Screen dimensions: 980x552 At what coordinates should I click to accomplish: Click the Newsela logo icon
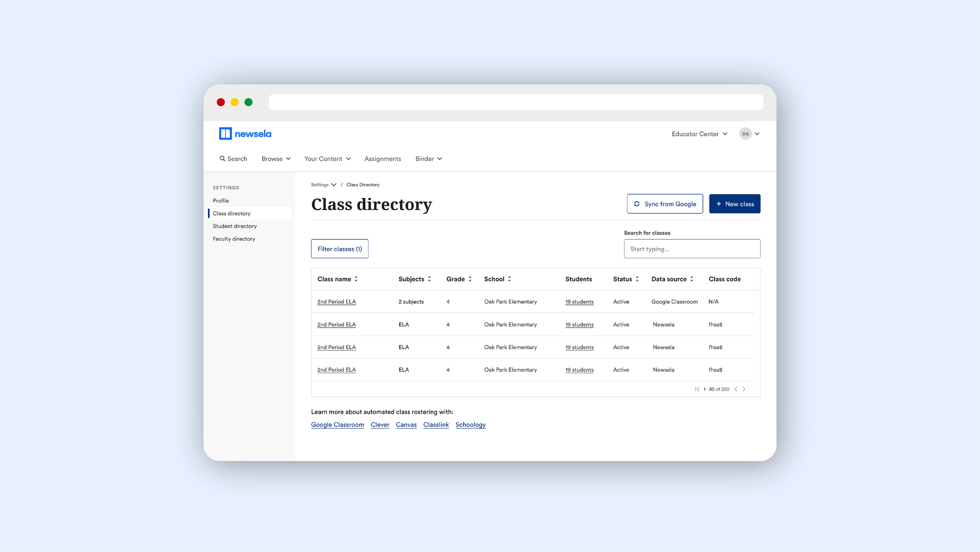pos(225,134)
